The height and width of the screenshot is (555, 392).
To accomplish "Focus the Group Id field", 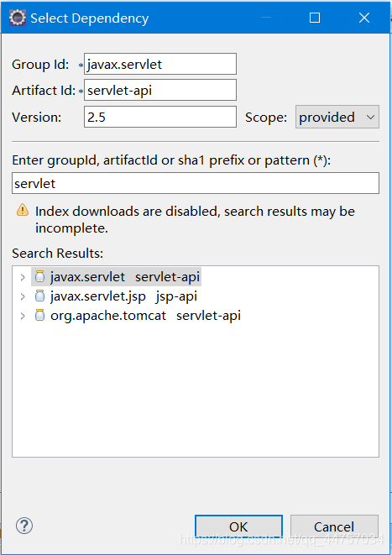I will point(160,64).
